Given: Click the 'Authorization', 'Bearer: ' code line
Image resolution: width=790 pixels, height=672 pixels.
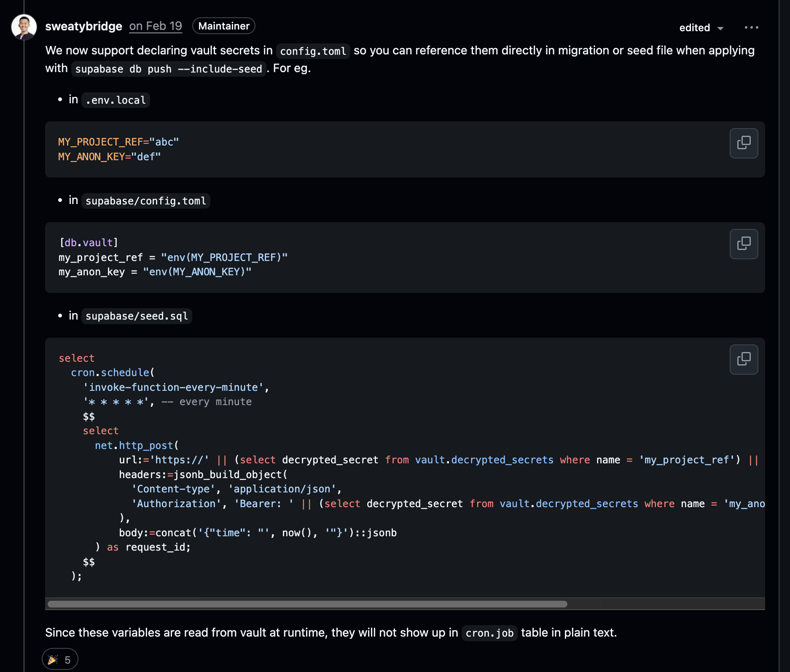Looking at the screenshot, I should 448,504.
